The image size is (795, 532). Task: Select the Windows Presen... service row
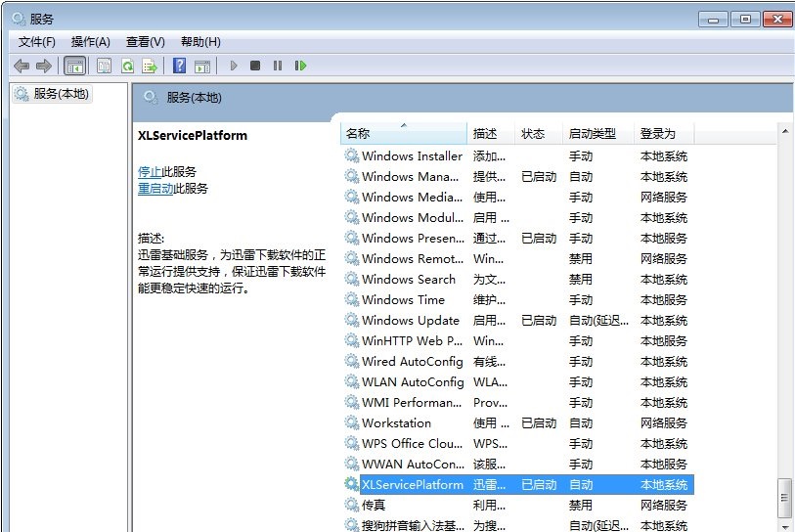pyautogui.click(x=517, y=239)
